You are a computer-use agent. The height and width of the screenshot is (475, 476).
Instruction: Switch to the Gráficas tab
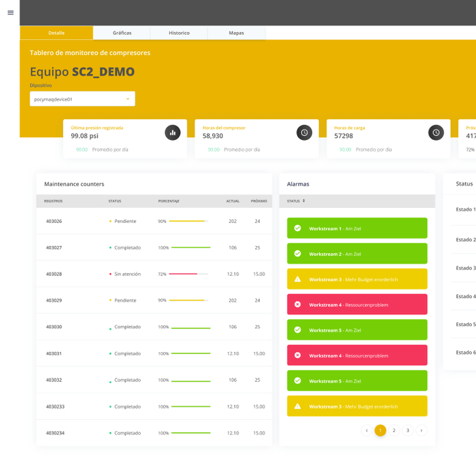pyautogui.click(x=122, y=33)
